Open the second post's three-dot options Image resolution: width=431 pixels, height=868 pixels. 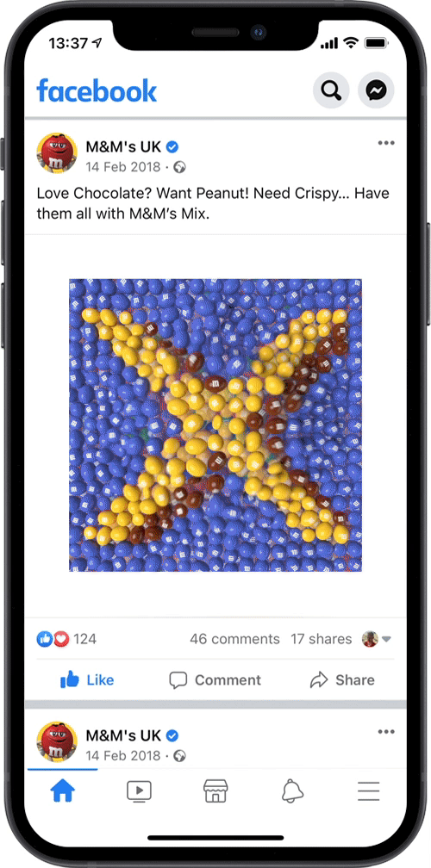(386, 732)
